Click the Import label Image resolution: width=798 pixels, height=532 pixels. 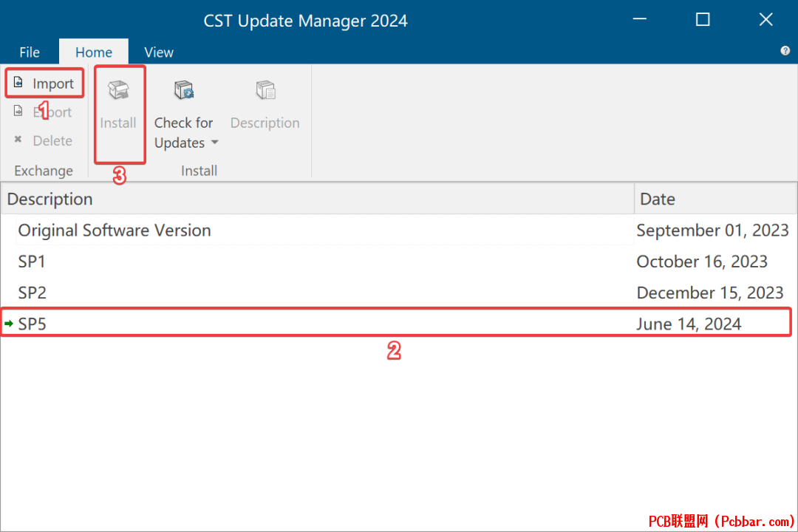(x=53, y=83)
